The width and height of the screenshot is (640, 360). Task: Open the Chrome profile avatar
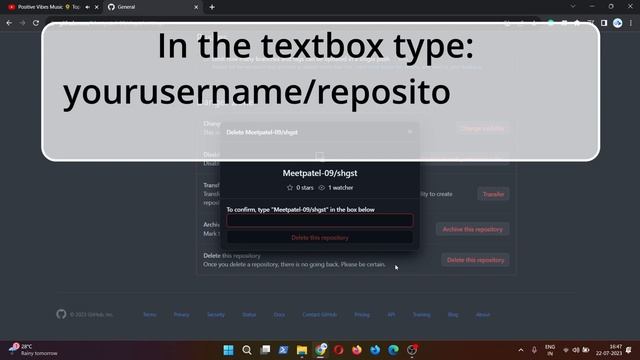click(x=618, y=23)
